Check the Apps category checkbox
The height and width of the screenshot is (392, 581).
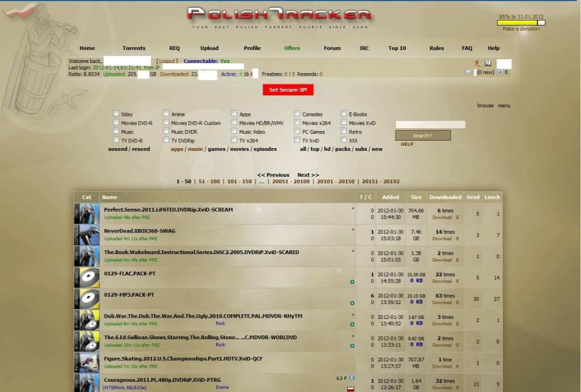tap(234, 113)
